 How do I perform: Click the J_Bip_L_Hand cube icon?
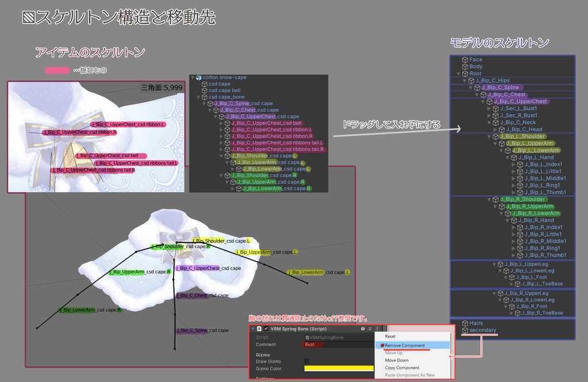click(x=514, y=157)
